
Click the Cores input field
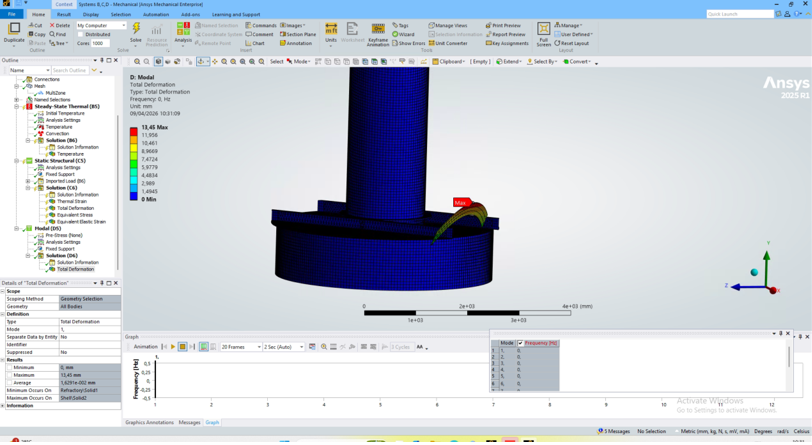[100, 44]
